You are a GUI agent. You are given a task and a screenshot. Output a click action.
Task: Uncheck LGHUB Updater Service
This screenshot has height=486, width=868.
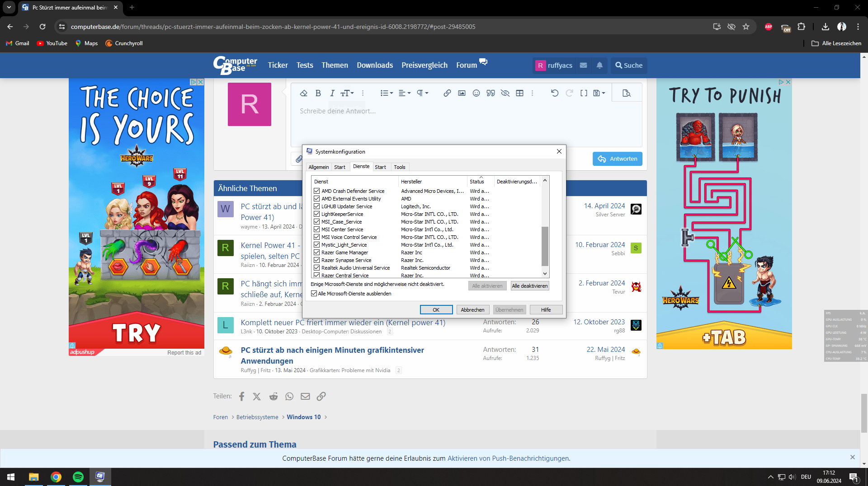317,206
